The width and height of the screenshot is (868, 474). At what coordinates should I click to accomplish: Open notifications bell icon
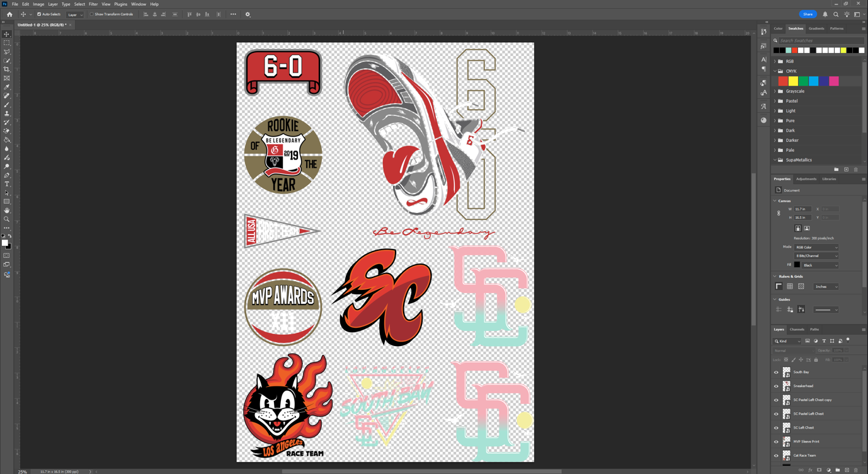[825, 14]
